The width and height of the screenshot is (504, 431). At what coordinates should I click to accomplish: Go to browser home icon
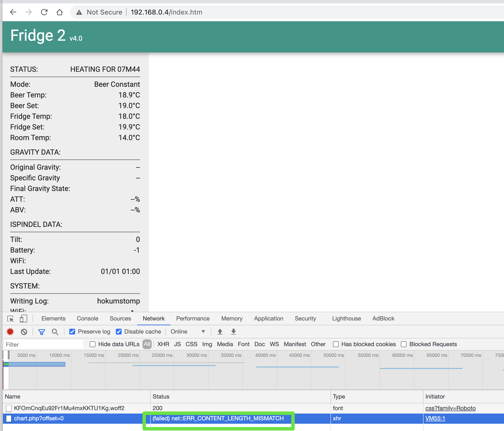60,12
